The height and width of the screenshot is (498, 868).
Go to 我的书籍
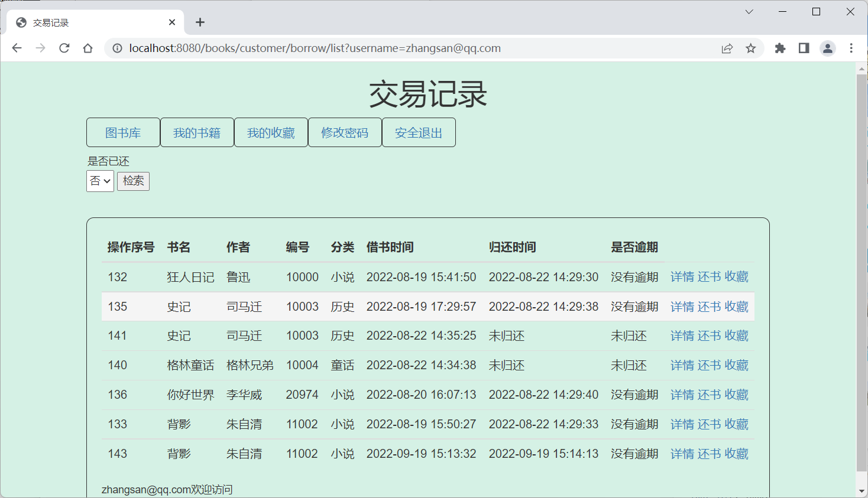197,132
